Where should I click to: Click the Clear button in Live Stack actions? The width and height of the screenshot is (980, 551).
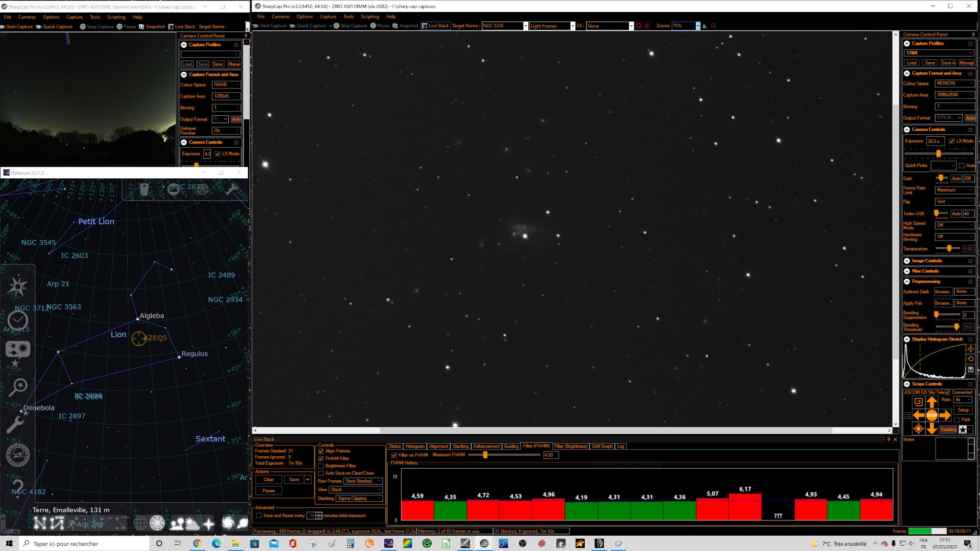(x=268, y=480)
